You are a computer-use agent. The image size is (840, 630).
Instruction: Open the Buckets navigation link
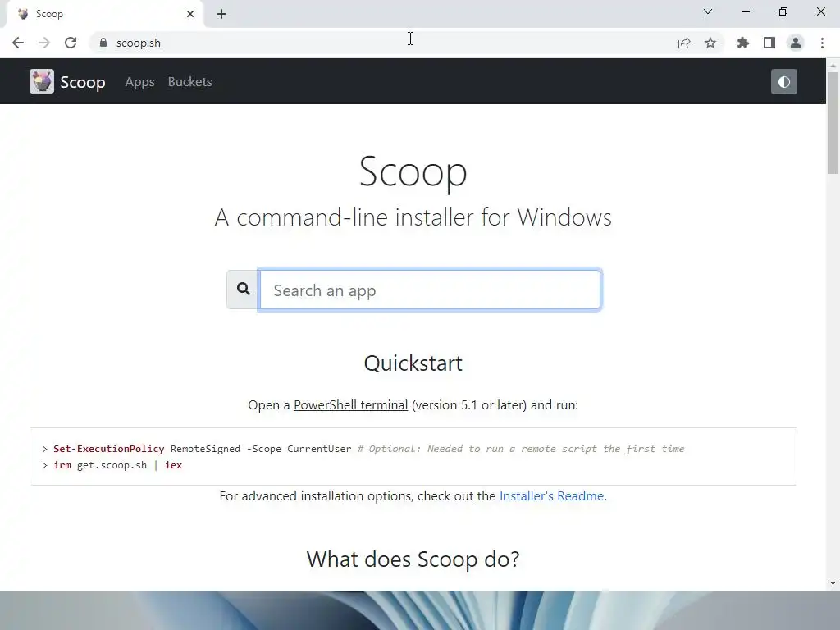click(x=189, y=82)
